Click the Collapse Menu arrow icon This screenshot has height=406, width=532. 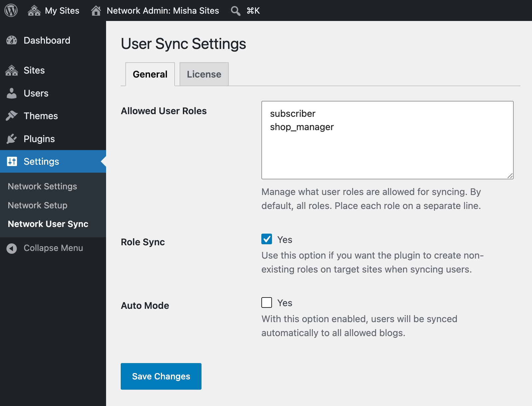pyautogui.click(x=12, y=248)
